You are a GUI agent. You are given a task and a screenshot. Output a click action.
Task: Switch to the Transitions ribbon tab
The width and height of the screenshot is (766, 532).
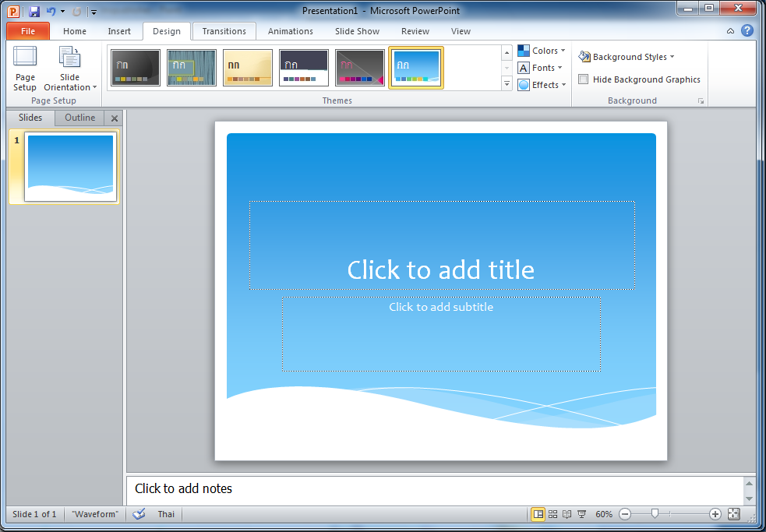tap(224, 31)
